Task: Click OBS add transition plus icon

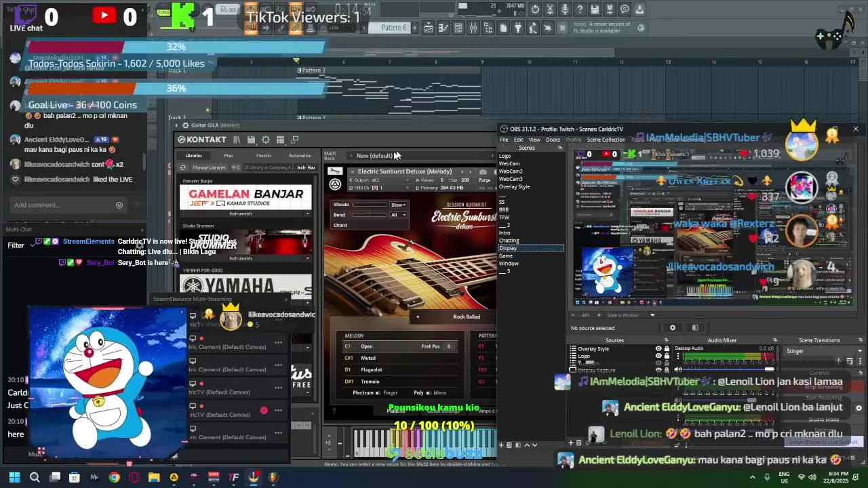Action: pyautogui.click(x=839, y=361)
